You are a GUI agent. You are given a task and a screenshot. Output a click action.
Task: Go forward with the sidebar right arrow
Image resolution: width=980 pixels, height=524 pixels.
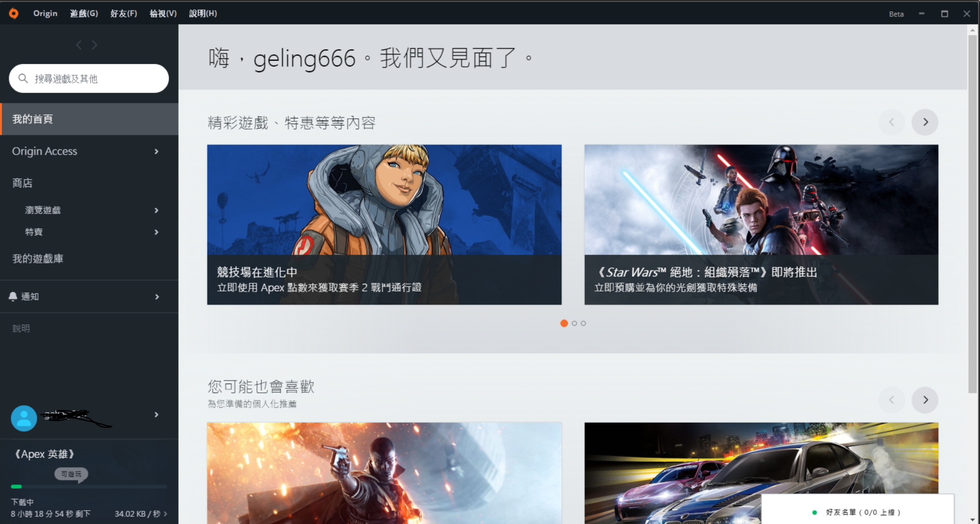tap(95, 45)
